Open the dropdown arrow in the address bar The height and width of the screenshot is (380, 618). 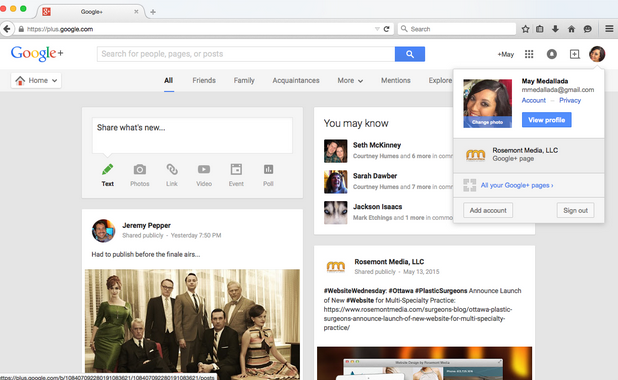377,29
